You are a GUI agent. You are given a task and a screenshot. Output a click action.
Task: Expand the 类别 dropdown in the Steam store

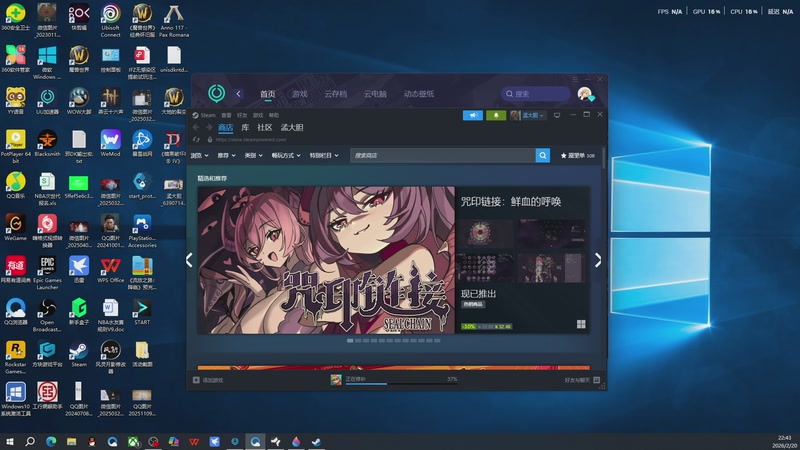[254, 155]
